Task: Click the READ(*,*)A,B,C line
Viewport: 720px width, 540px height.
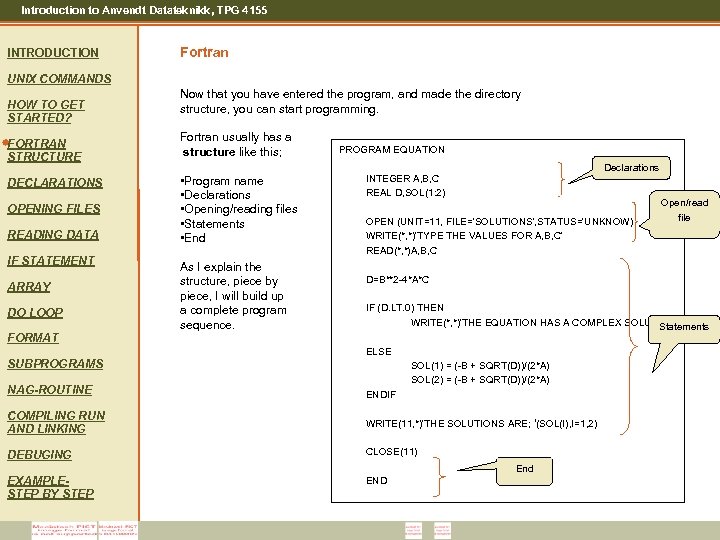Action: tap(401, 251)
